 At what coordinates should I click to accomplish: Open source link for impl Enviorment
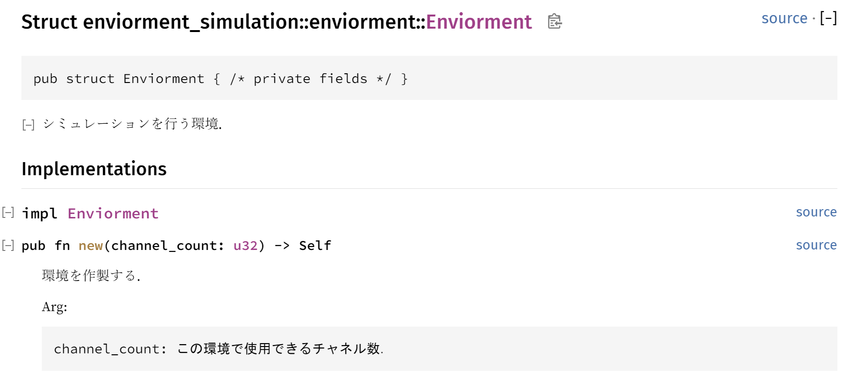point(816,212)
